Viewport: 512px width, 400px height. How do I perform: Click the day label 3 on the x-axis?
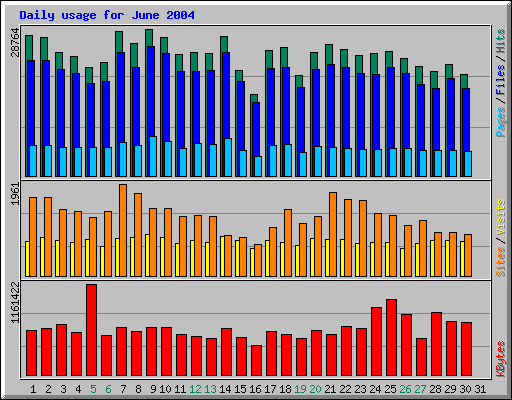pos(63,389)
